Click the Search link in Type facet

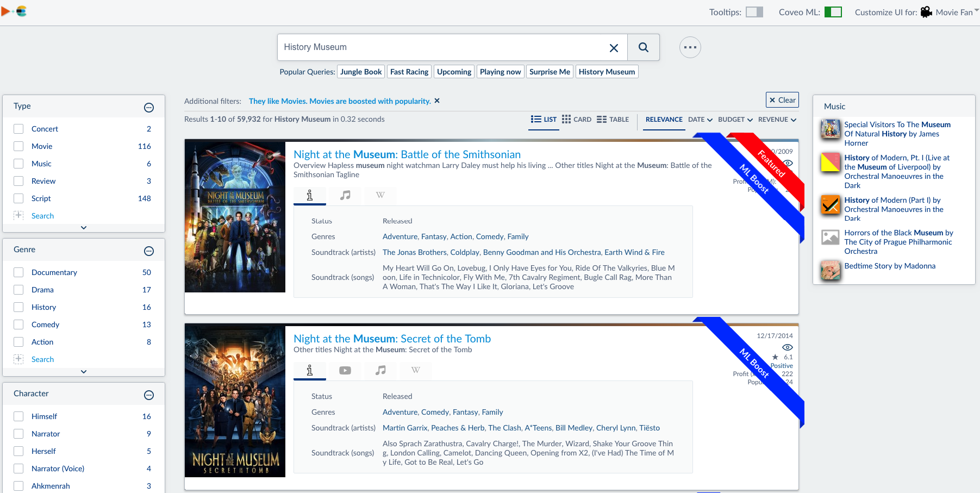pyautogui.click(x=42, y=216)
